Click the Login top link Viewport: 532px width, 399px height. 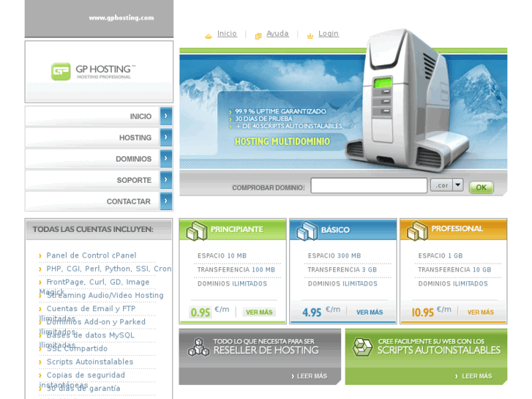pos(329,33)
